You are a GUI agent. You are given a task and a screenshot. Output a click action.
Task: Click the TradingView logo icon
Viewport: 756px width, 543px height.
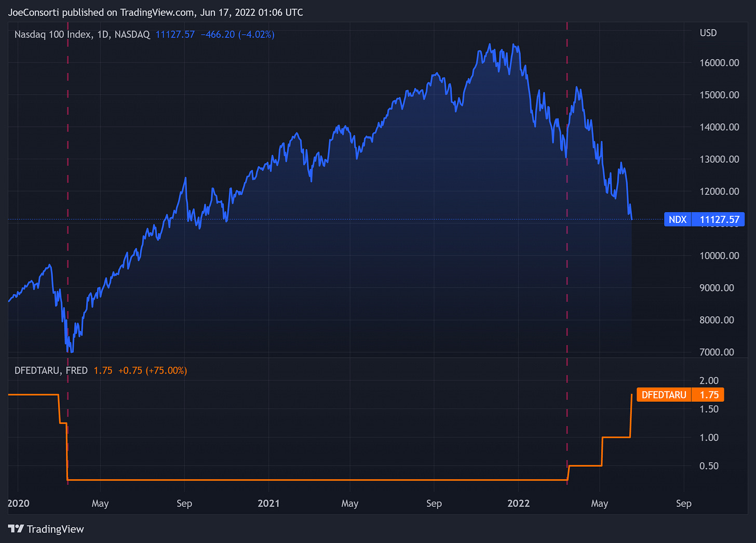click(x=16, y=529)
